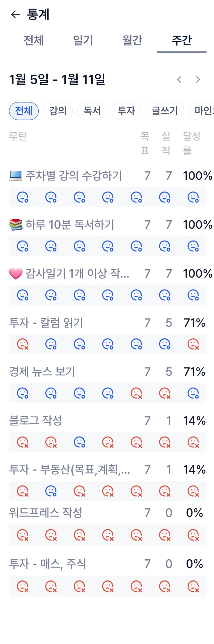Select the 강의 category filter chip
The width and height of the screenshot is (214, 644).
click(x=58, y=111)
